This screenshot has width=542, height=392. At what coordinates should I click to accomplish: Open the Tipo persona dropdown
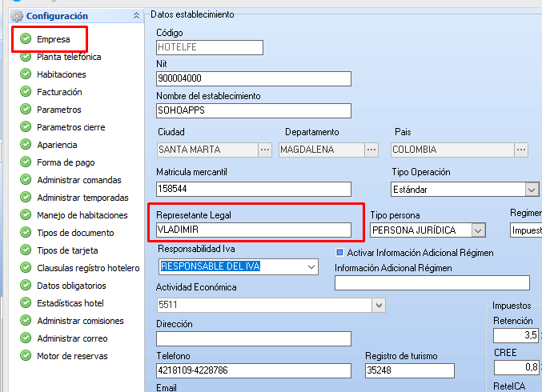478,230
